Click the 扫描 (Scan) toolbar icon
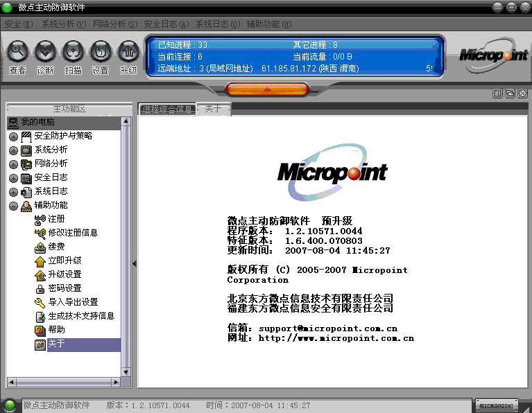The image size is (532, 413). click(x=73, y=53)
